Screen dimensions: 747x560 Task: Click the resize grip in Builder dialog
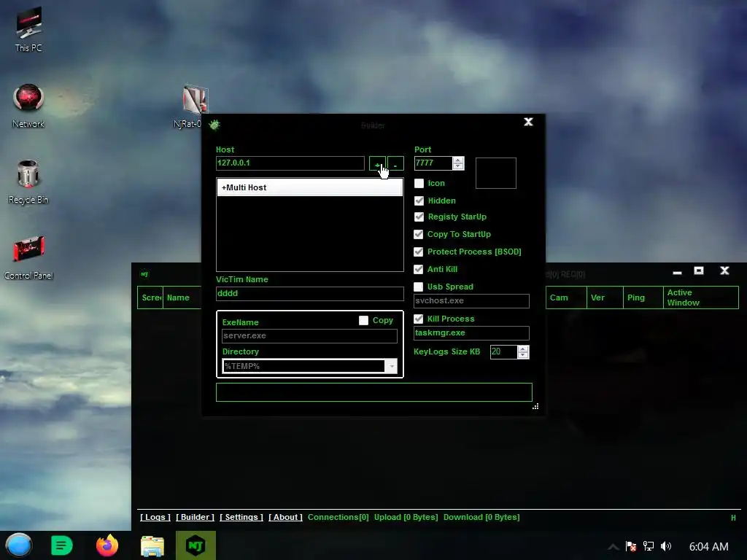coord(535,406)
